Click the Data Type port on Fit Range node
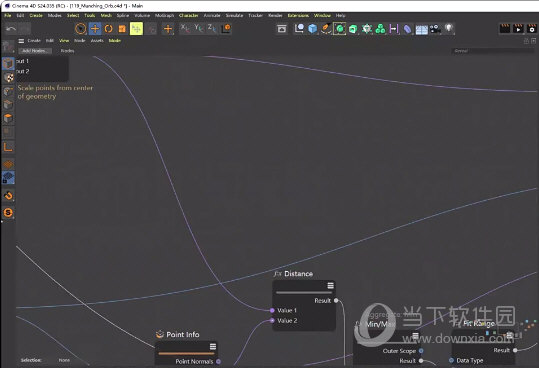Viewport: 539px width, 368px height. click(x=451, y=360)
